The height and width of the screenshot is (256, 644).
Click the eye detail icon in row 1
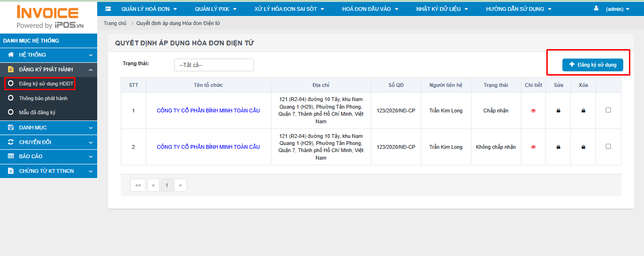533,111
